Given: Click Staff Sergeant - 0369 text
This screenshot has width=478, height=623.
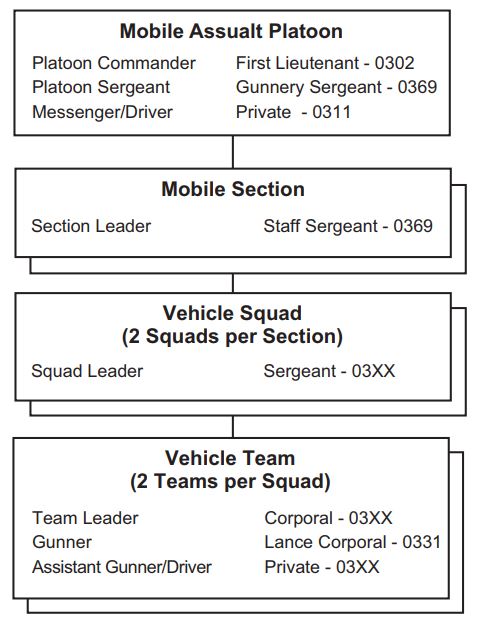Looking at the screenshot, I should pos(348,226).
